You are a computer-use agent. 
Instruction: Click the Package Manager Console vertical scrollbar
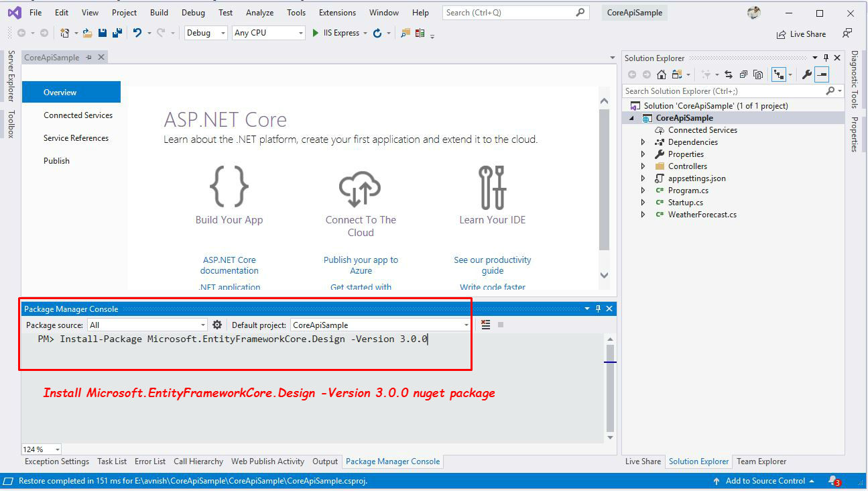pyautogui.click(x=610, y=389)
